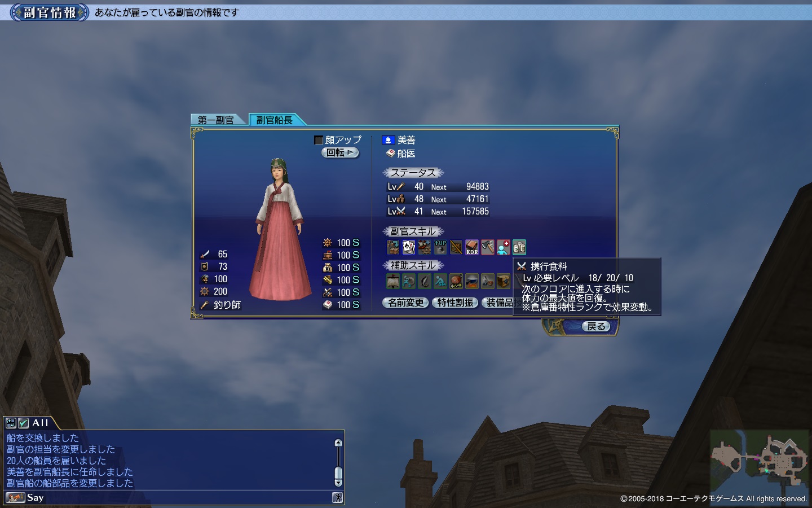
Task: Click the chat log swap arrows icon
Action: [11, 423]
